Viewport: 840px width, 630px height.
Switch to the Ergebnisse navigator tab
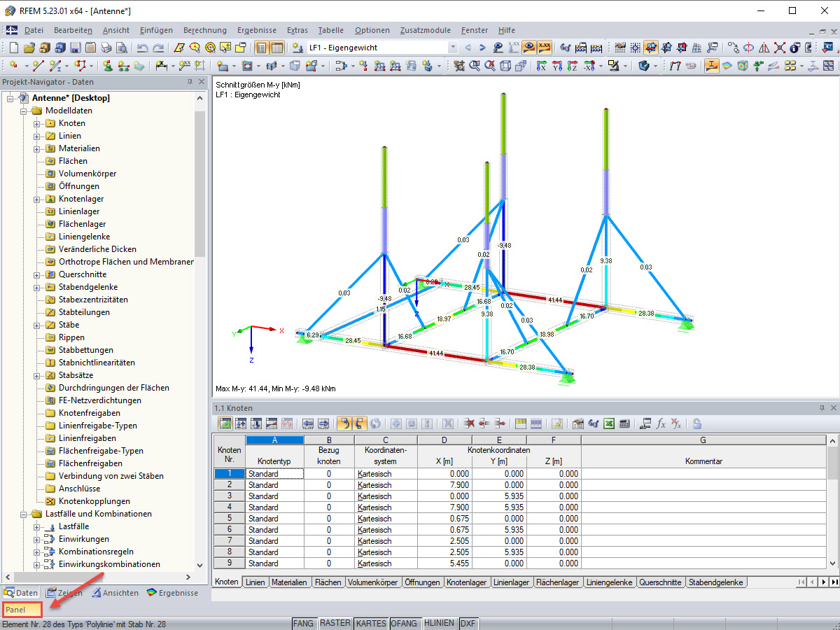(172, 593)
